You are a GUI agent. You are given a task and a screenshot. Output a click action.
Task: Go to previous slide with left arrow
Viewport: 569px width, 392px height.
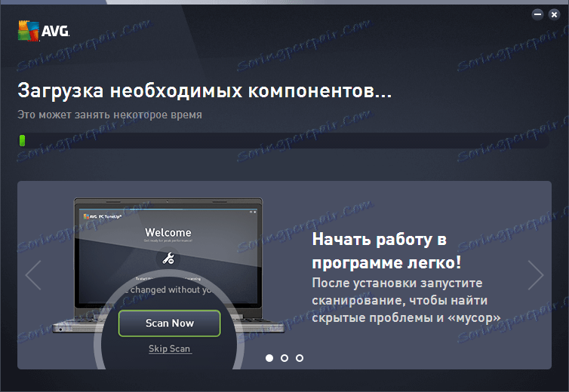33,275
